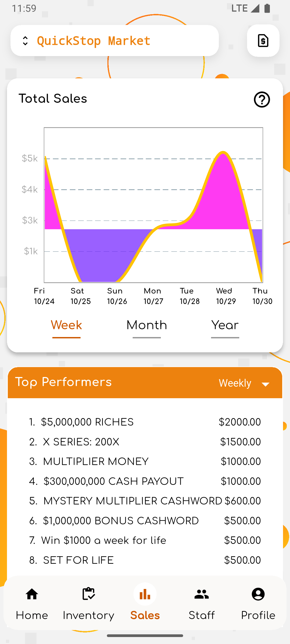Click the Weekly dropdown arrow
Viewport: 290px width, 644px height.
coord(266,384)
